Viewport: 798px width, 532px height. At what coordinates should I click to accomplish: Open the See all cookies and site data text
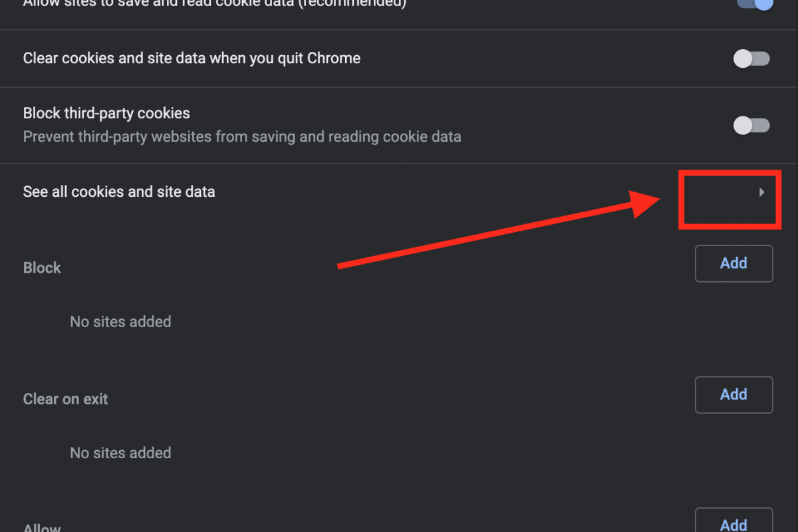tap(119, 192)
